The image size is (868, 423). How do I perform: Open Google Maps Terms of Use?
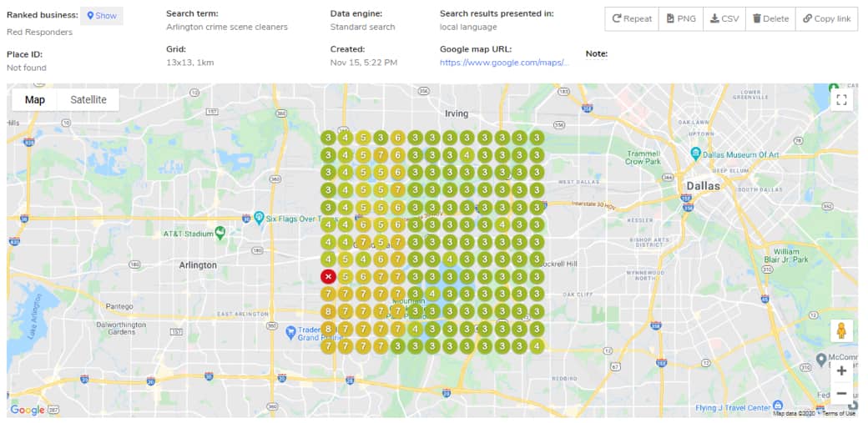tap(837, 413)
